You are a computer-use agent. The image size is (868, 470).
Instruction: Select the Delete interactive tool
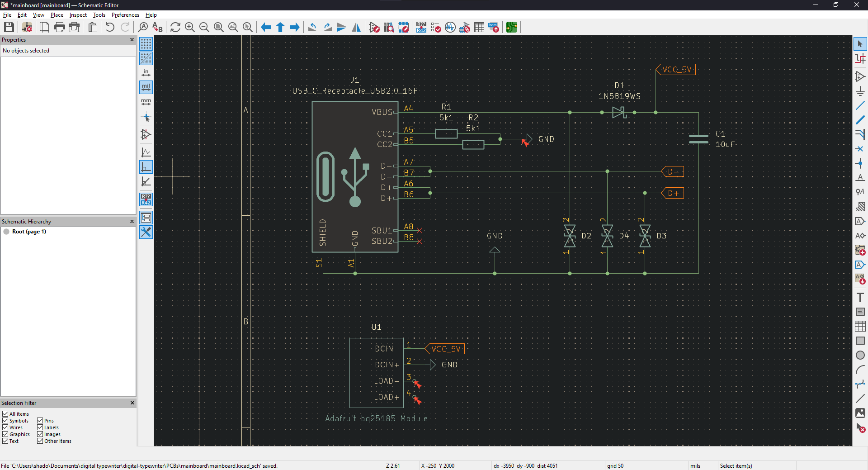point(860,427)
